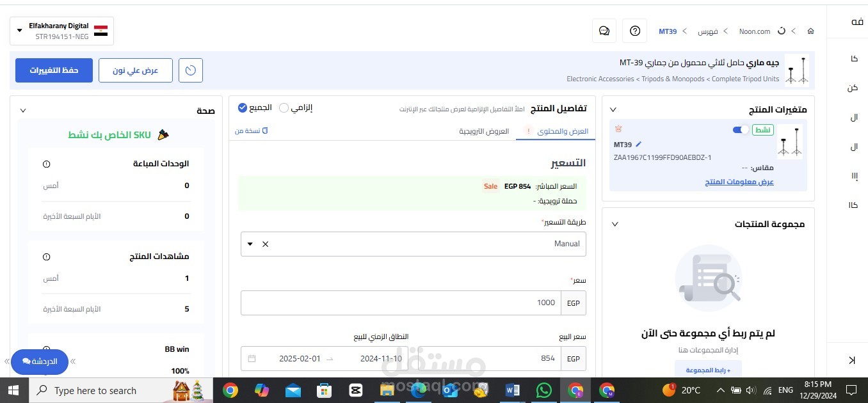This screenshot has width=868, height=403.
Task: Collapse the مجموعة المنتجات panel
Action: point(615,224)
